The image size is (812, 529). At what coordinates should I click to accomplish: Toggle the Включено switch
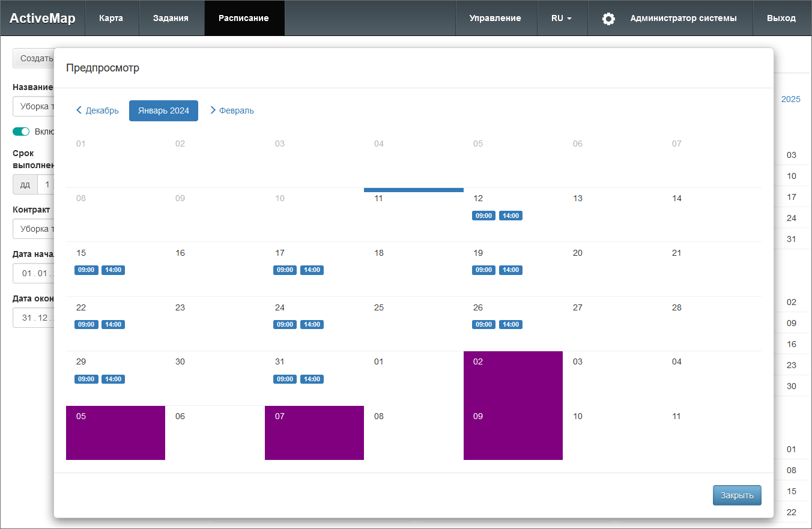(21, 131)
